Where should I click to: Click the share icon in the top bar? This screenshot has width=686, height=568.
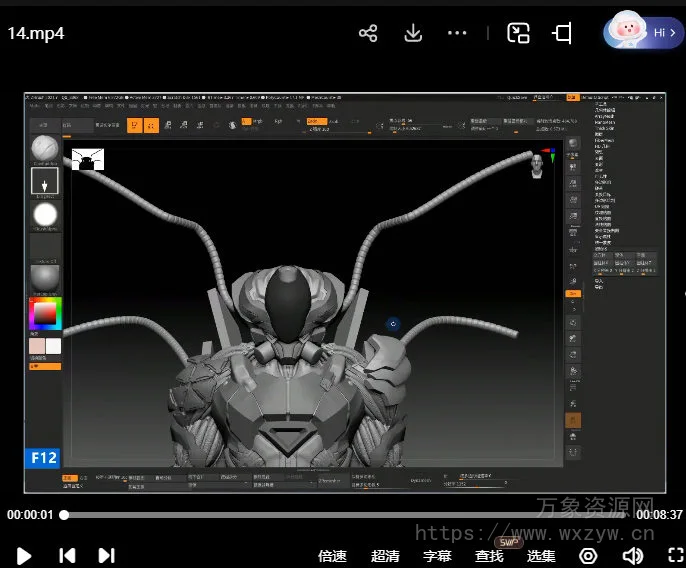click(368, 33)
